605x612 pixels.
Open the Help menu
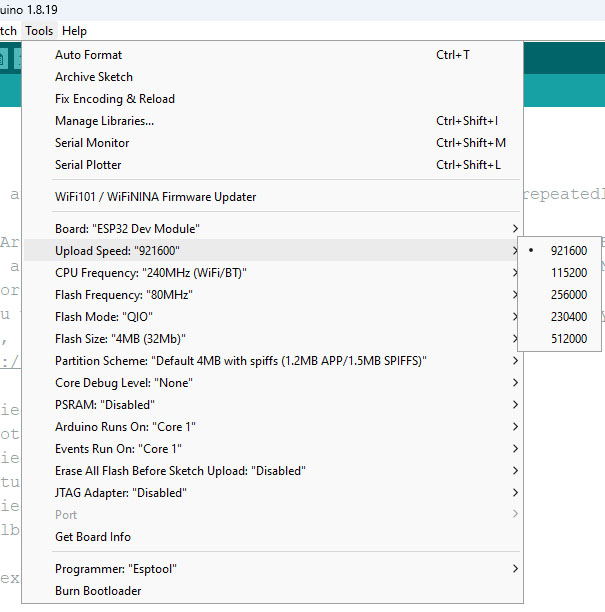pyautogui.click(x=75, y=31)
